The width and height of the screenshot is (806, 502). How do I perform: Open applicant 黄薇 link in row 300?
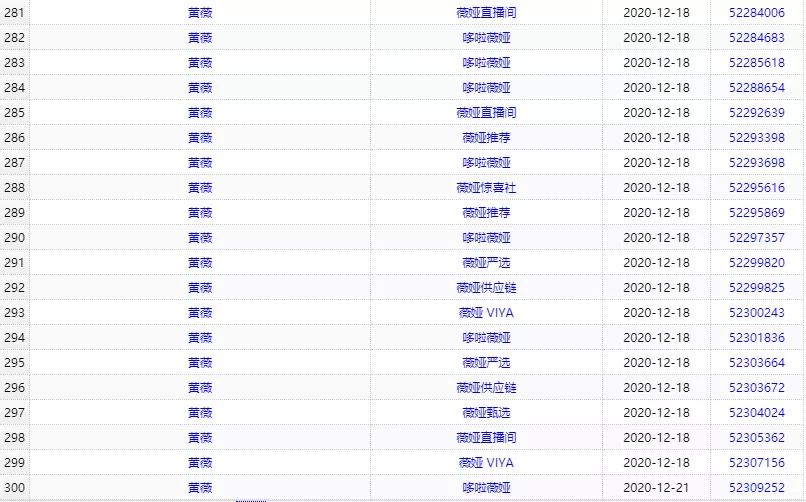(200, 488)
